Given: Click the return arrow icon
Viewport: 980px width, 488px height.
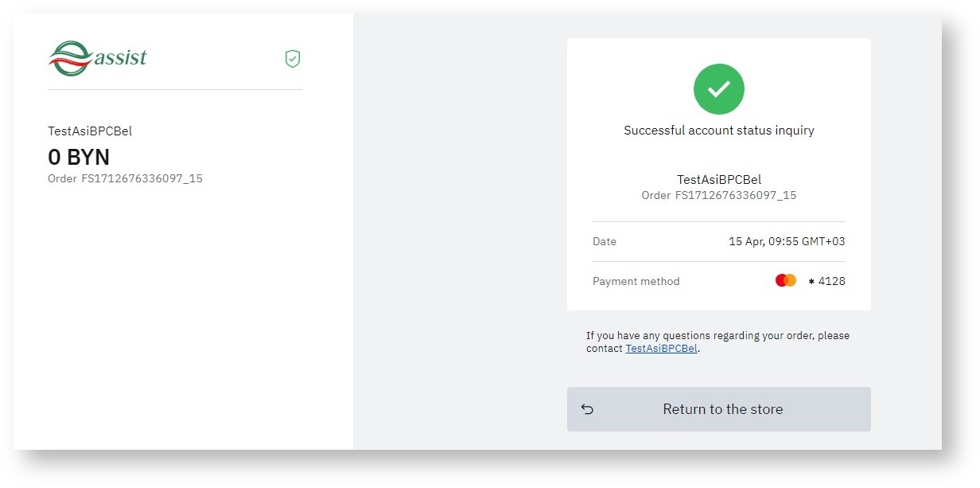Looking at the screenshot, I should [587, 409].
